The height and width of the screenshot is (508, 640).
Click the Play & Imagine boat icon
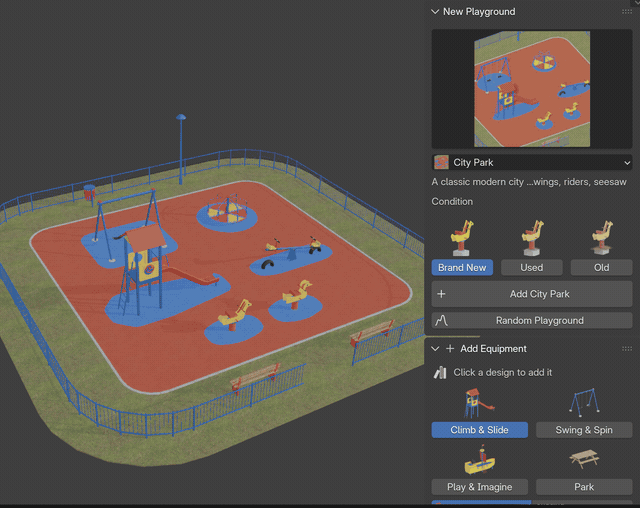(x=480, y=461)
